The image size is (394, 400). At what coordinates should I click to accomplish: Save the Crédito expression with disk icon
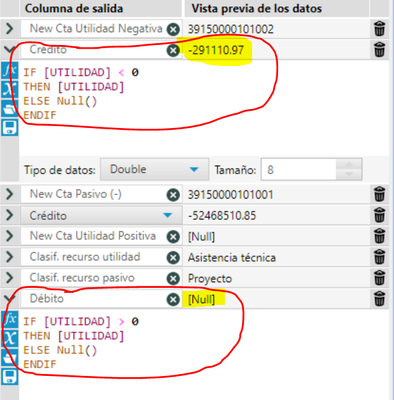(10, 128)
